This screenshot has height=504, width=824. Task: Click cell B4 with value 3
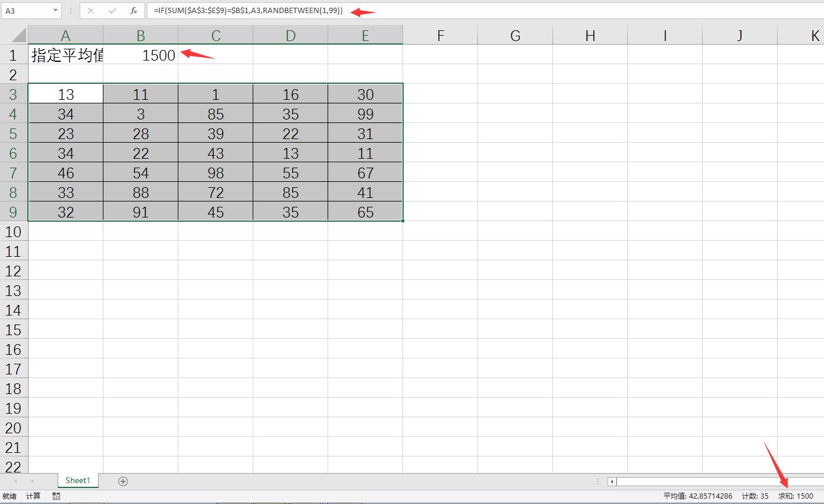coord(140,114)
